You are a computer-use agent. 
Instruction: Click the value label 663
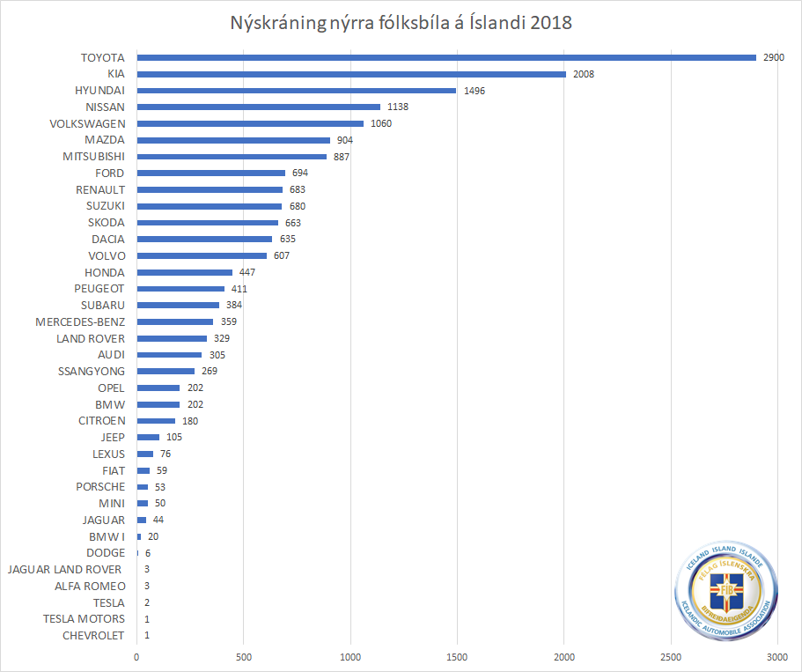[293, 223]
